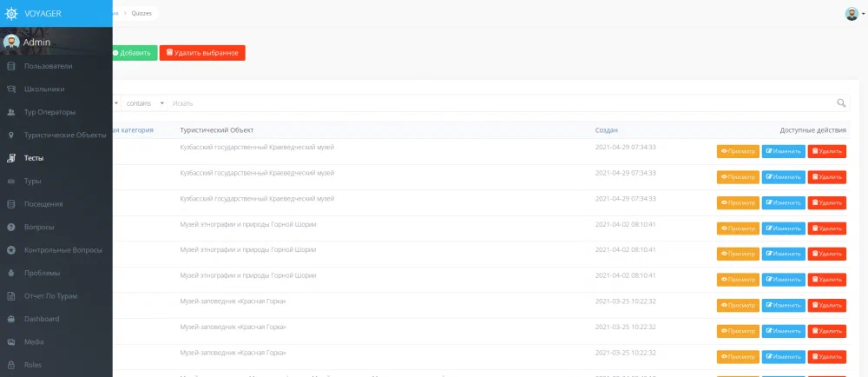The image size is (868, 377).
Task: Click the Туристические Объекты location pin icon
Action: pyautogui.click(x=10, y=136)
